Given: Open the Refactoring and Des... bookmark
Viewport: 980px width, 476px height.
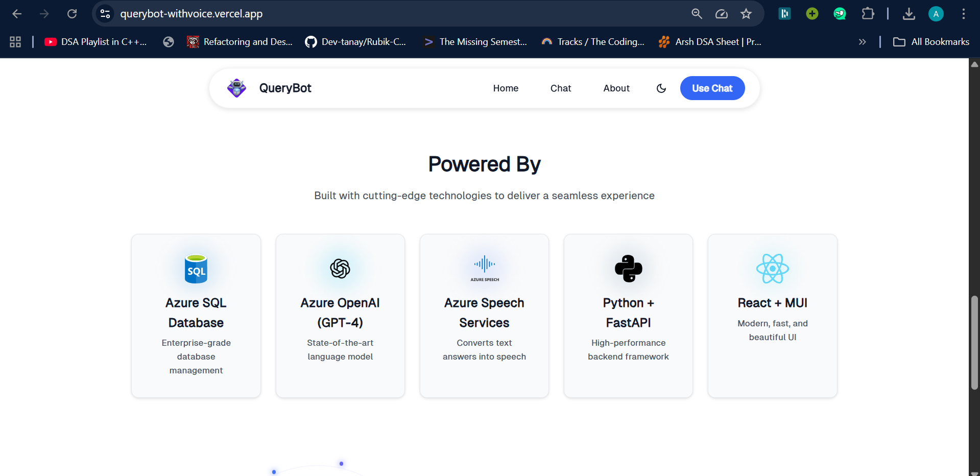Looking at the screenshot, I should coord(240,42).
